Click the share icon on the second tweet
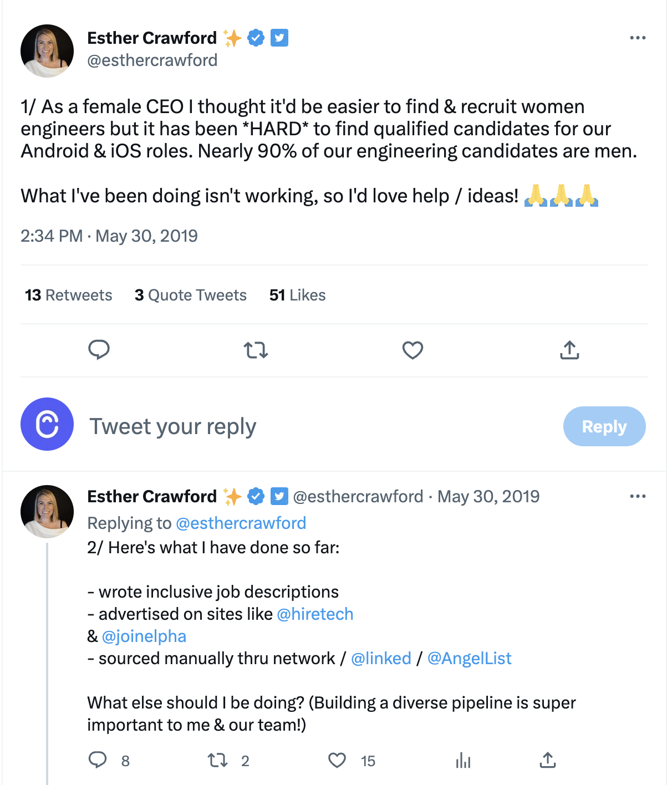Viewport: 672px width, 785px height. point(547,760)
